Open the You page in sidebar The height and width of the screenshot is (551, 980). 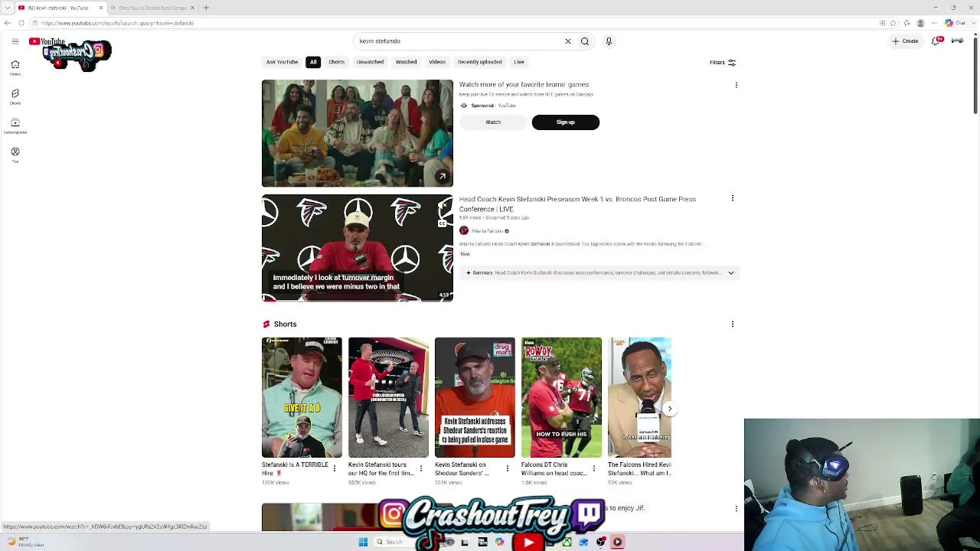coord(15,155)
